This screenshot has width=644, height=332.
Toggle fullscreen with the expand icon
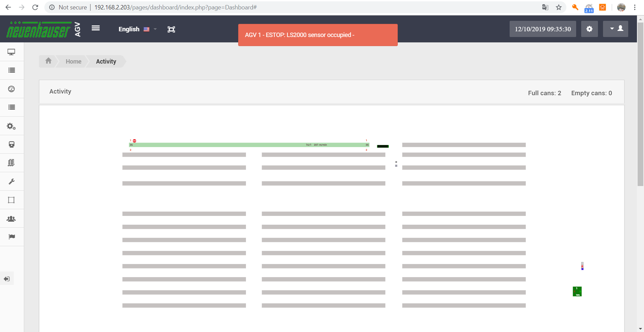pos(171,29)
